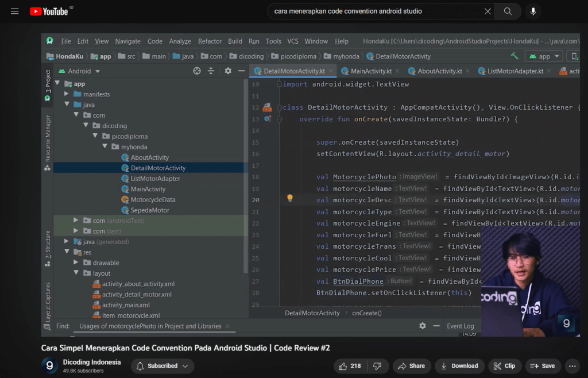Switch to the MainActivity.kt editor tab

pos(371,71)
